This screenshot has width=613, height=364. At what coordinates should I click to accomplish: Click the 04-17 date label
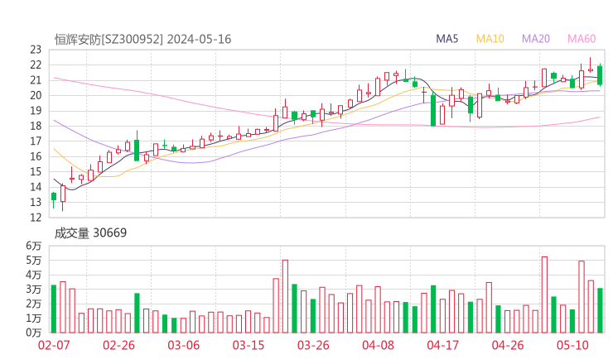tap(443, 345)
